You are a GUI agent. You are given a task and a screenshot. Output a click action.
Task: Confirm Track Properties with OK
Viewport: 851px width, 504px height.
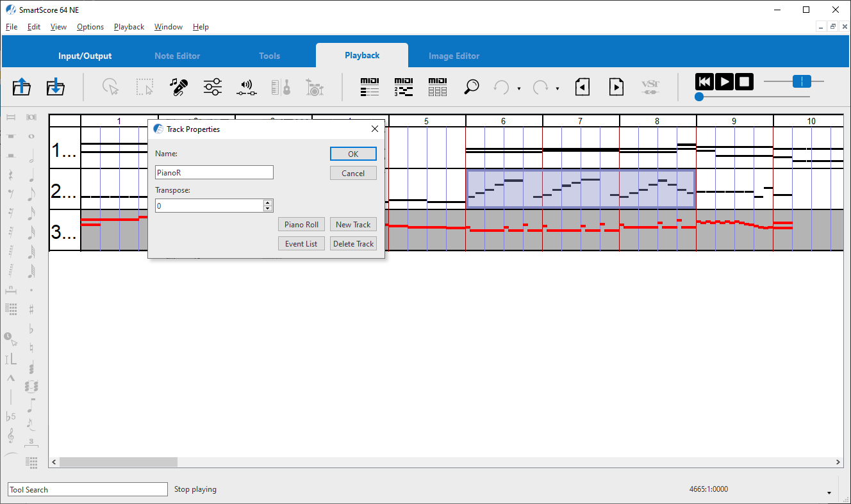[353, 154]
